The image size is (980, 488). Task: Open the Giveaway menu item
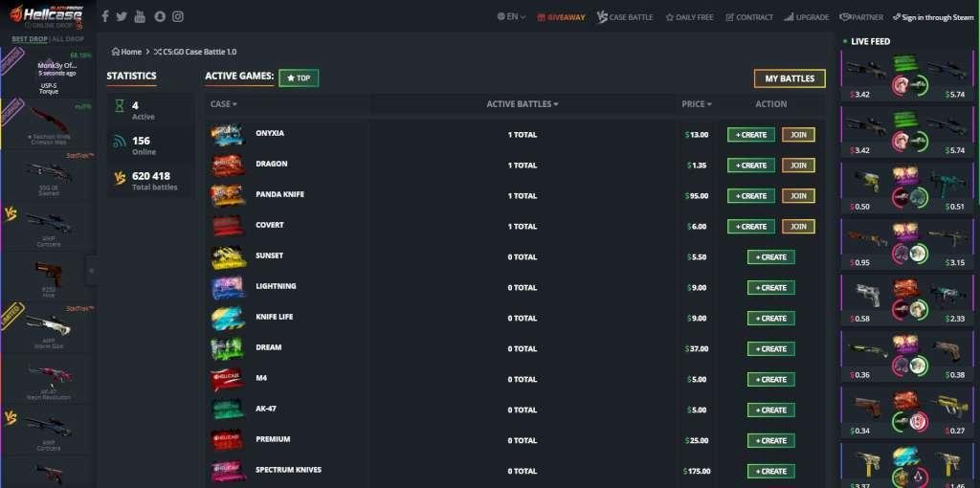(x=561, y=17)
